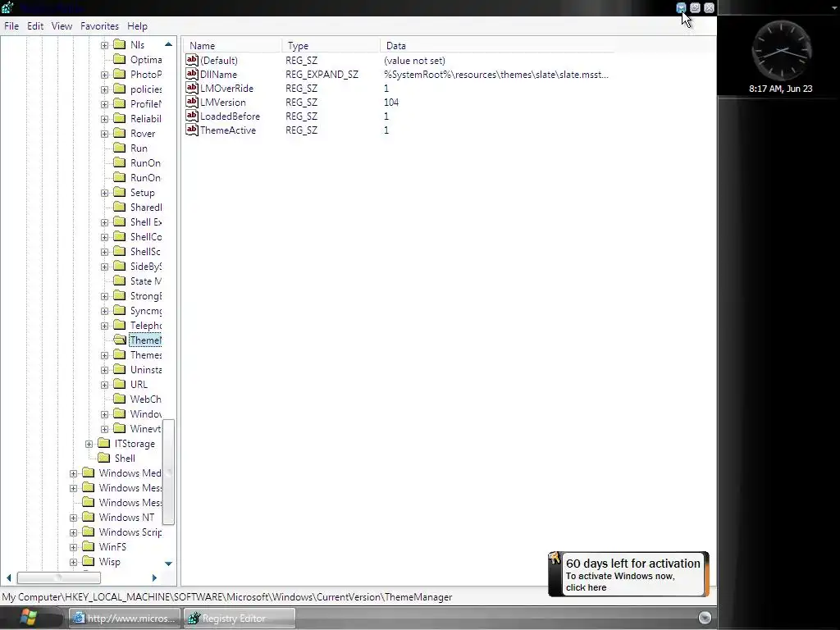Click the tree horizontal scrollbar thumb
This screenshot has height=630, width=840.
59,577
